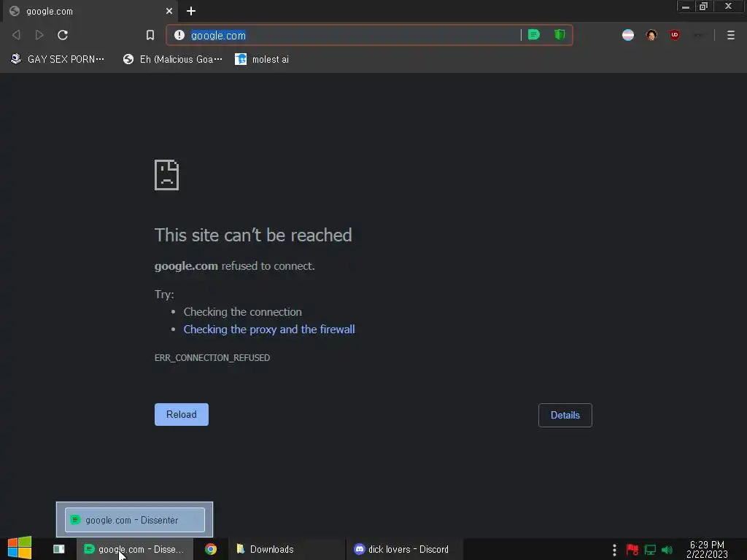Image resolution: width=747 pixels, height=560 pixels.
Task: Open the green Dissenter comments icon
Action: click(534, 35)
